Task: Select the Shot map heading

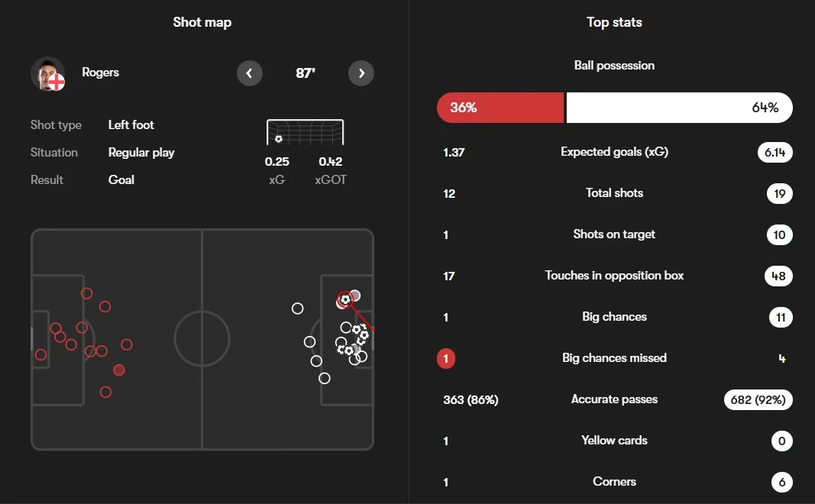Action: pos(202,22)
